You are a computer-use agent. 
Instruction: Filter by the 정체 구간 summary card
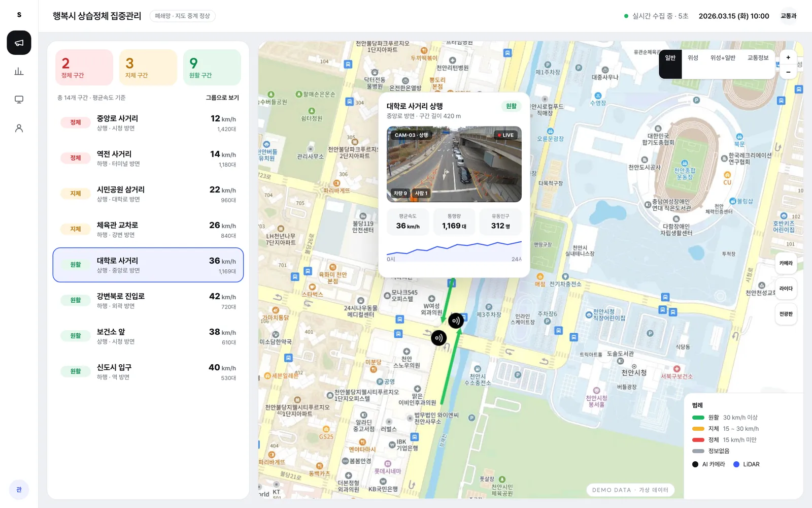(84, 68)
